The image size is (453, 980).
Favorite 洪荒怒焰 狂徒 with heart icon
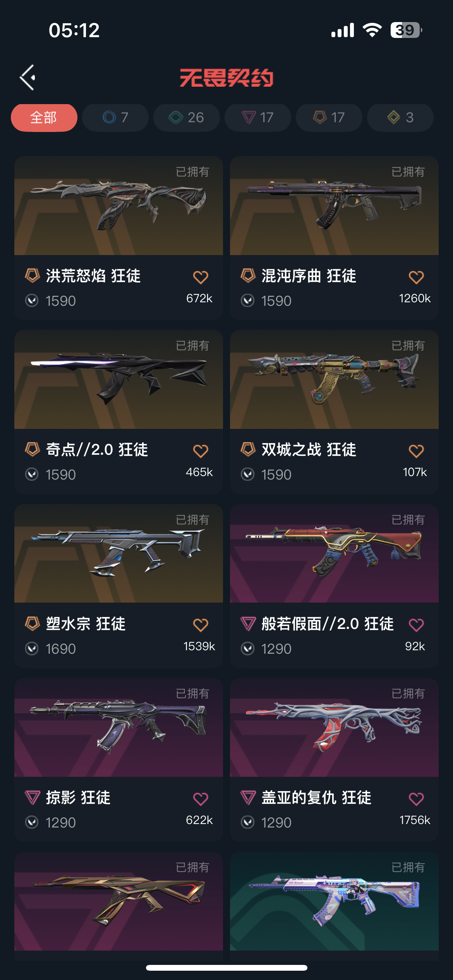point(201,277)
